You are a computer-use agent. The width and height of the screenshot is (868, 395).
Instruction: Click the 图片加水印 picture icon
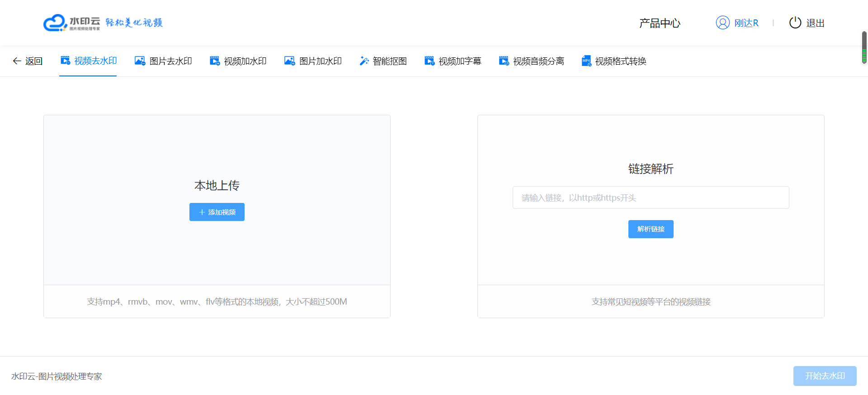click(x=290, y=61)
